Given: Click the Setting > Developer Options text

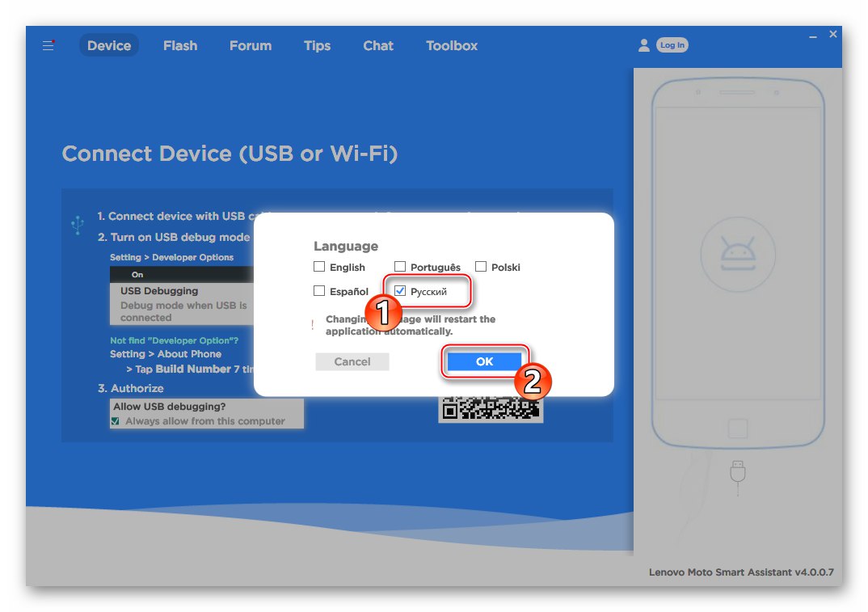Looking at the screenshot, I should tap(171, 258).
